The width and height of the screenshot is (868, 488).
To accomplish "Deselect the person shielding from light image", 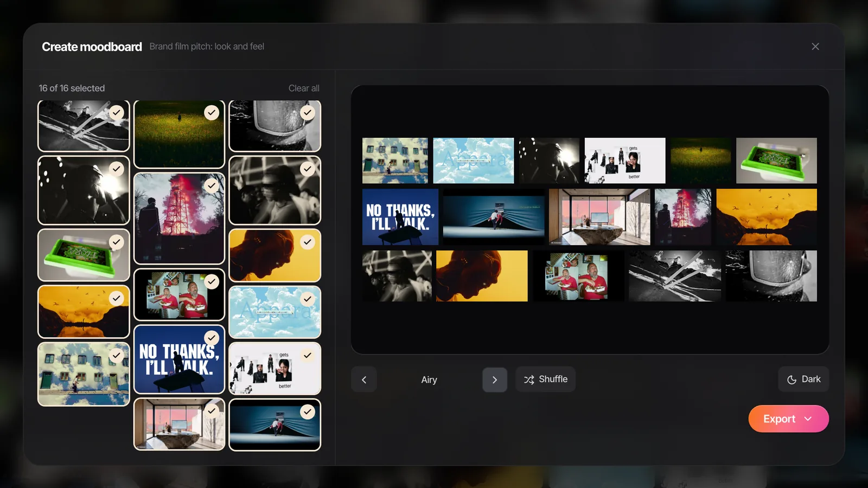I will coord(117,169).
